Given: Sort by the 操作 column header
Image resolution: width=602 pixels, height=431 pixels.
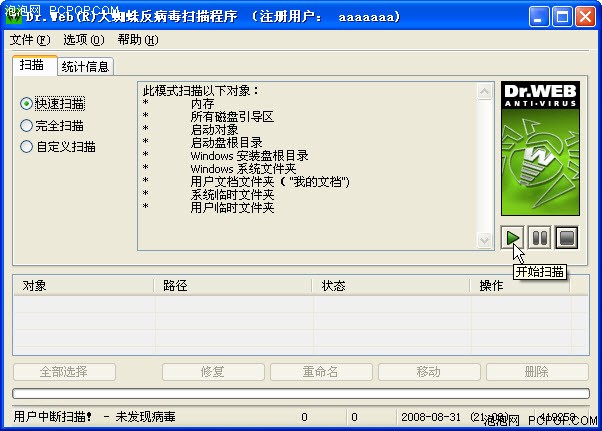Looking at the screenshot, I should pos(520,286).
